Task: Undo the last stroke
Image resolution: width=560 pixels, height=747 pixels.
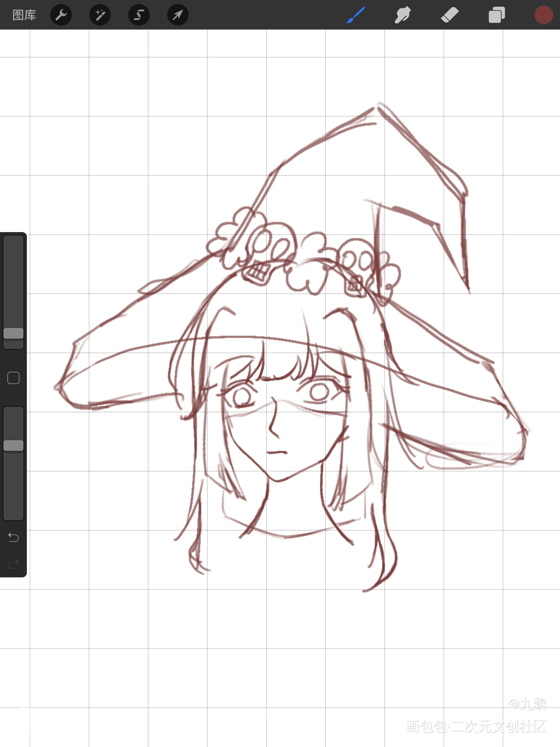Action: click(x=13, y=537)
